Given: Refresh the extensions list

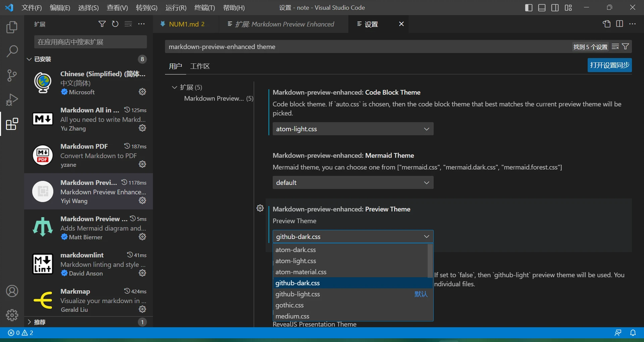Looking at the screenshot, I should (x=115, y=24).
